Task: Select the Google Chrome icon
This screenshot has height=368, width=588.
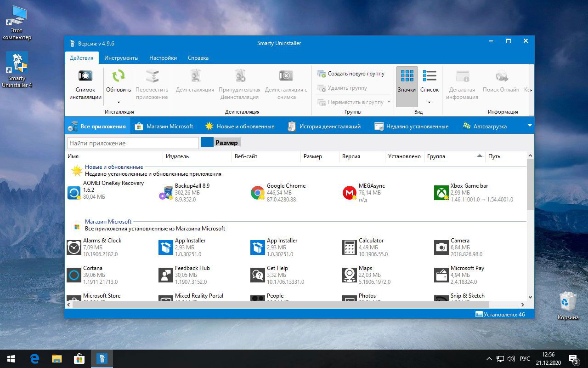Action: [258, 192]
